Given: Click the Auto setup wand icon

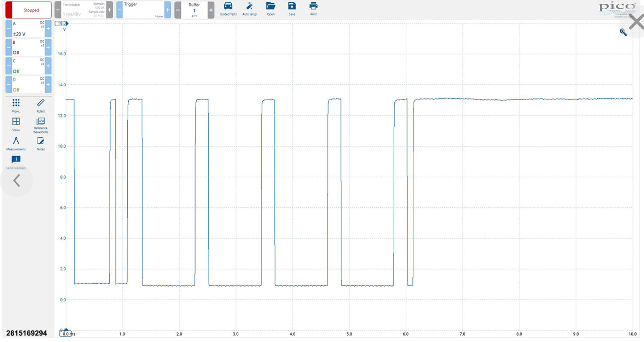Looking at the screenshot, I should (x=249, y=6).
